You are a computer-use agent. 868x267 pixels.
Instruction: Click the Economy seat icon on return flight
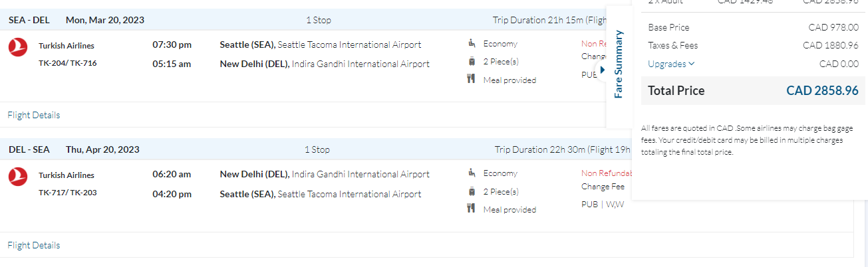(x=472, y=173)
